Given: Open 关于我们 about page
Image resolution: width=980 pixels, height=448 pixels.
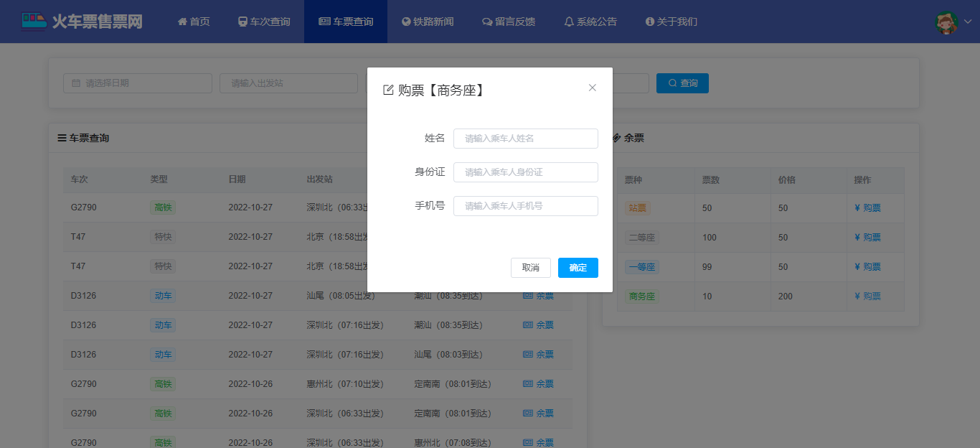Looking at the screenshot, I should point(672,22).
